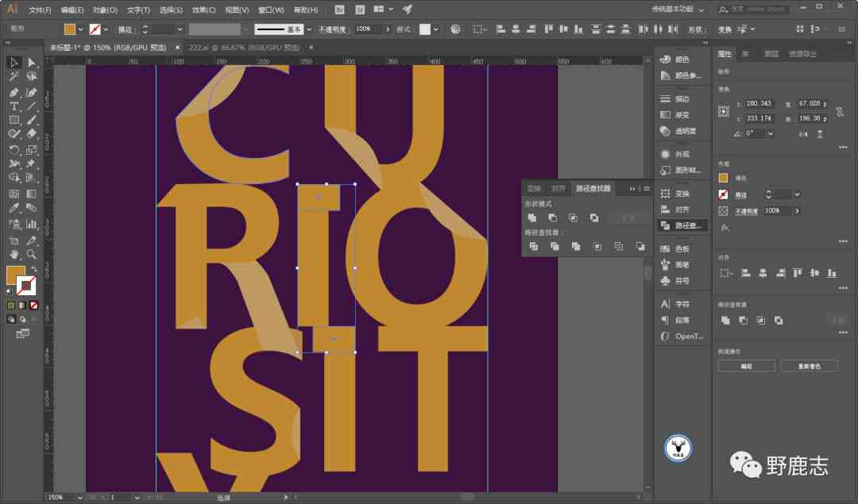Select the Type tool

coord(14,106)
